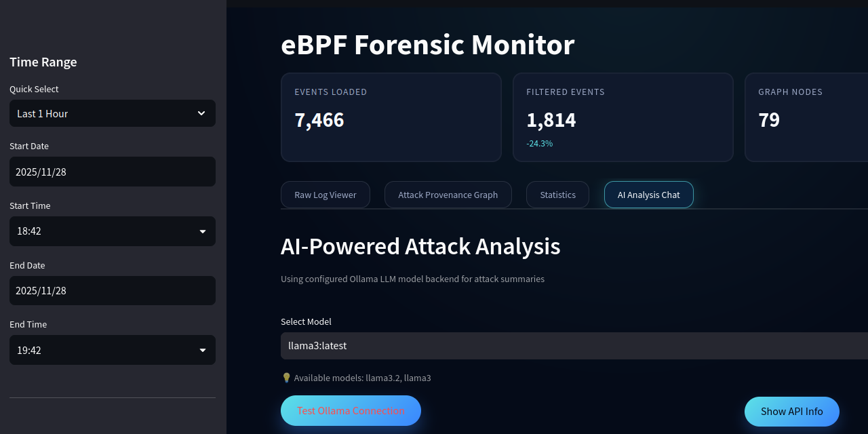Click the Show API Info button
Viewport: 868px width, 434px height.
pos(791,412)
